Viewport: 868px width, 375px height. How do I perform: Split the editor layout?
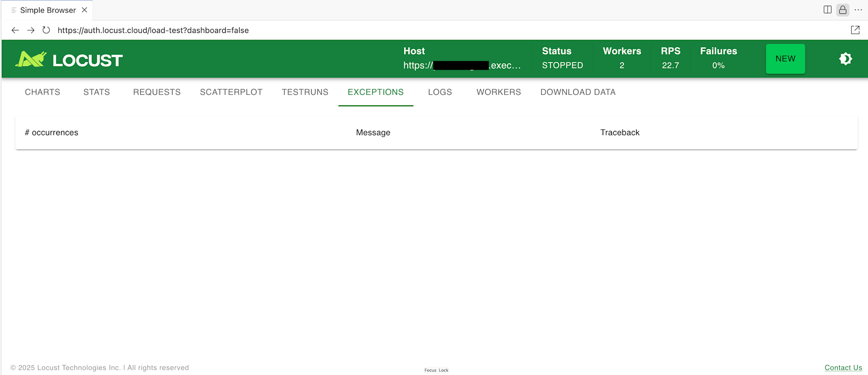tap(828, 10)
